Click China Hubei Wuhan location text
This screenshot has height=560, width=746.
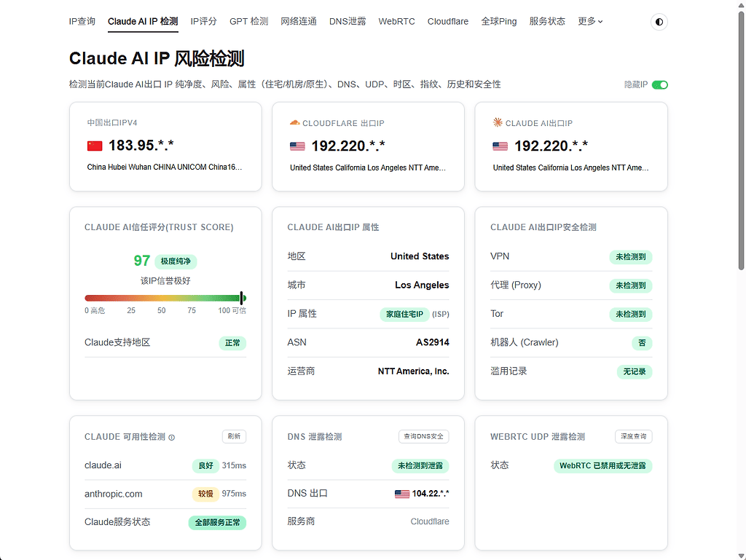[165, 167]
